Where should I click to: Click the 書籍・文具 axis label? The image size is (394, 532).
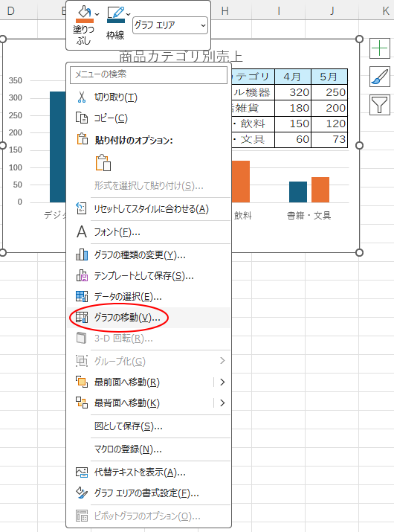point(309,216)
